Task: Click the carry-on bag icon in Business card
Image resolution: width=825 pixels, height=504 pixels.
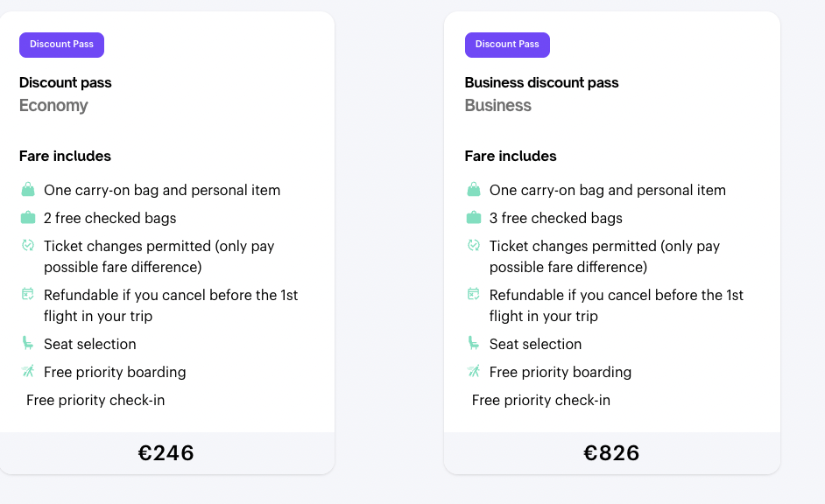Action: point(474,190)
